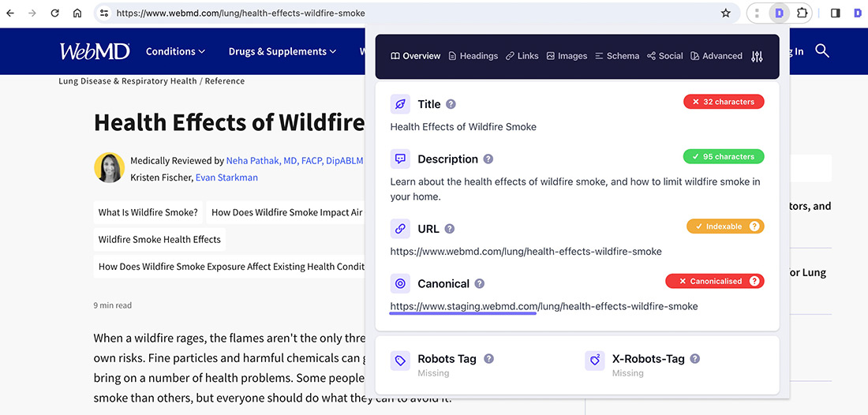Go to the browser home icon
This screenshot has height=415, width=868.
(77, 13)
